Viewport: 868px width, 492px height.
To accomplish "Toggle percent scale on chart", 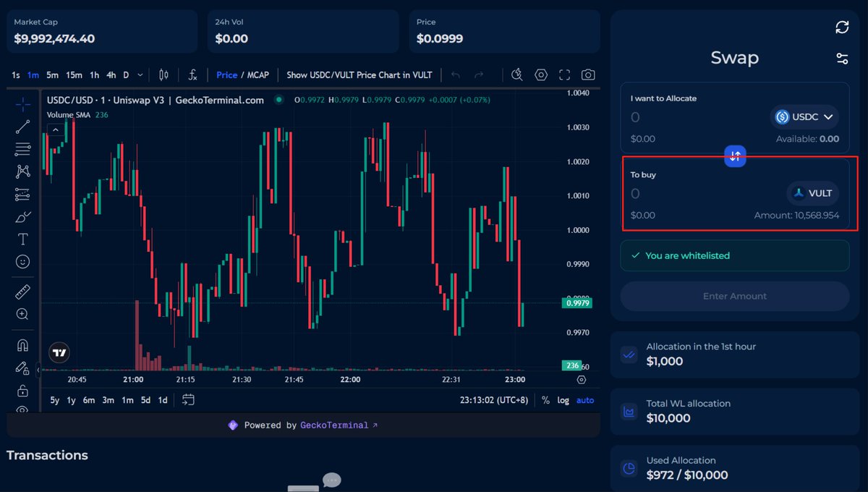I will [545, 400].
